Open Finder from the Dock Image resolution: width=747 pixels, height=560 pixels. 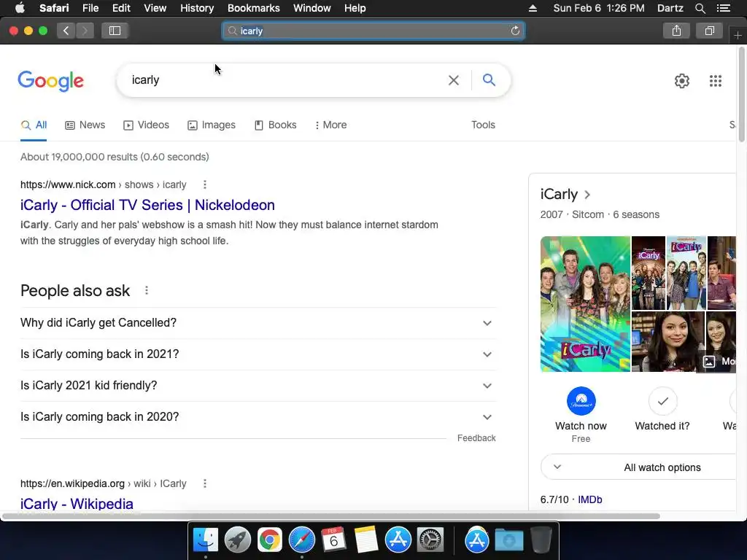pos(205,540)
